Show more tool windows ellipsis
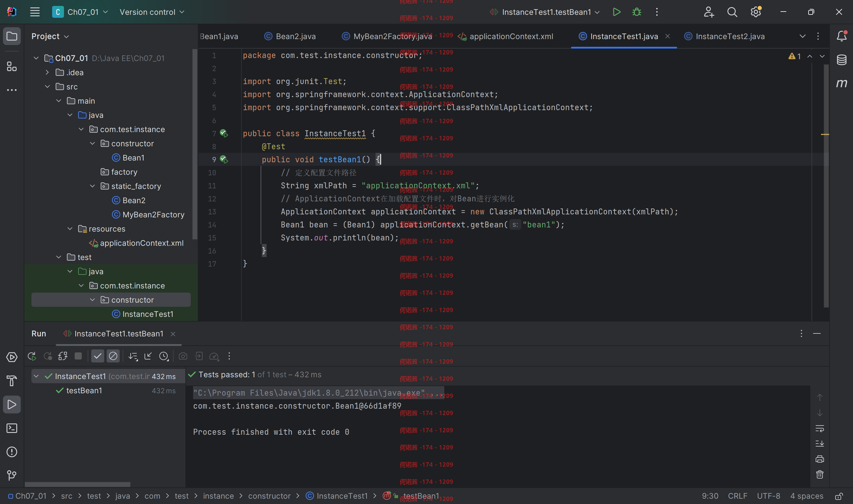 click(12, 90)
